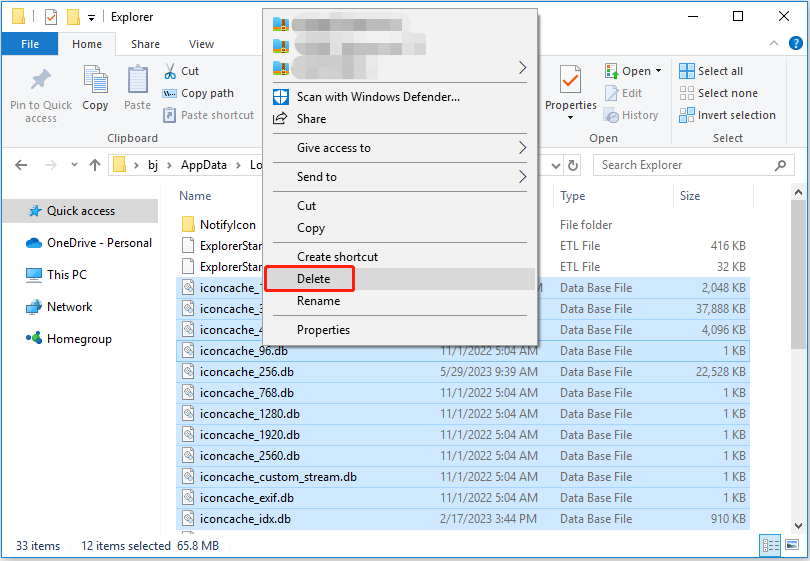Open the address bar history dropdown
This screenshot has height=561, width=810.
click(x=556, y=166)
